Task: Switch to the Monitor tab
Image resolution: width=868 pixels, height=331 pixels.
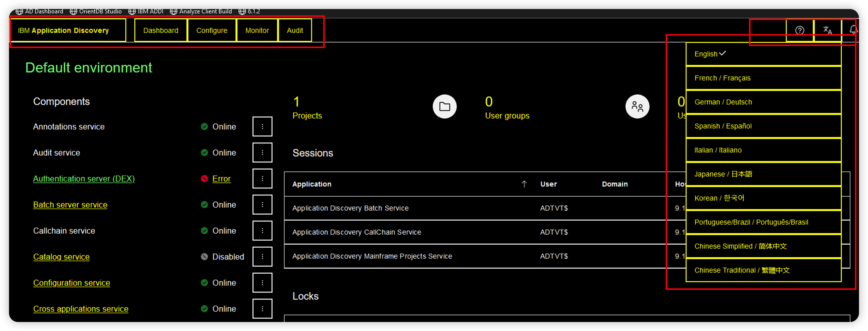Action: (x=257, y=30)
